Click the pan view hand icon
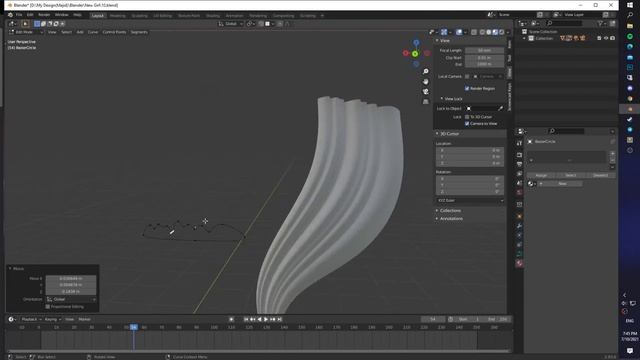Screen dimensions: 640x360 (426, 82)
